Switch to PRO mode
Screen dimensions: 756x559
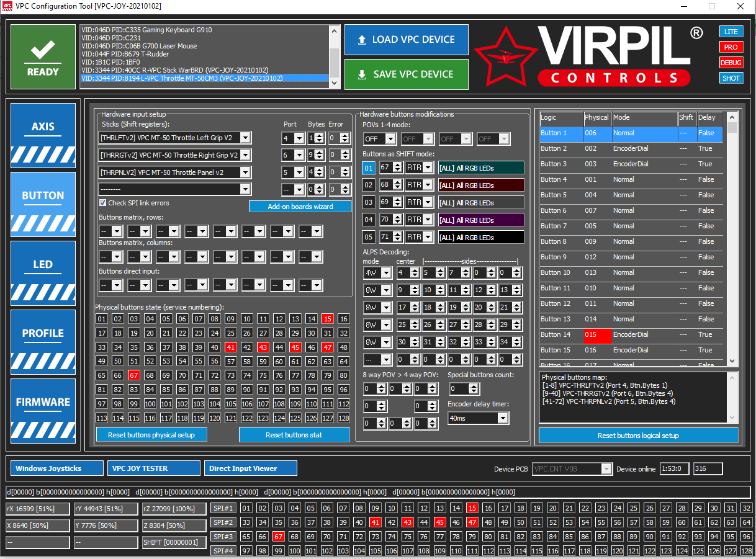731,47
